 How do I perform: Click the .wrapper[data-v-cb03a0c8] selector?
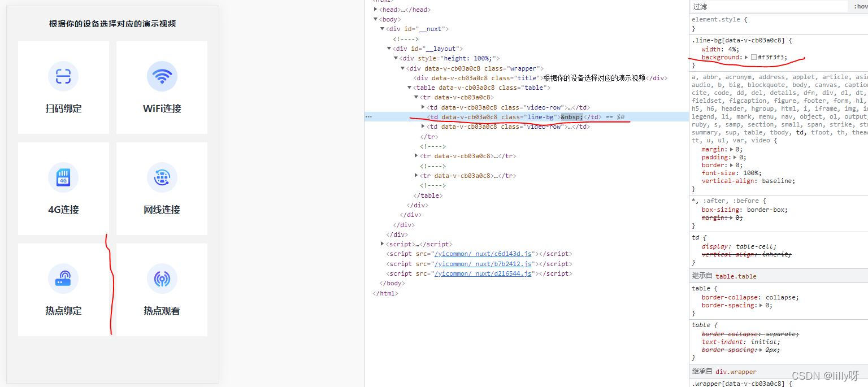point(738,384)
